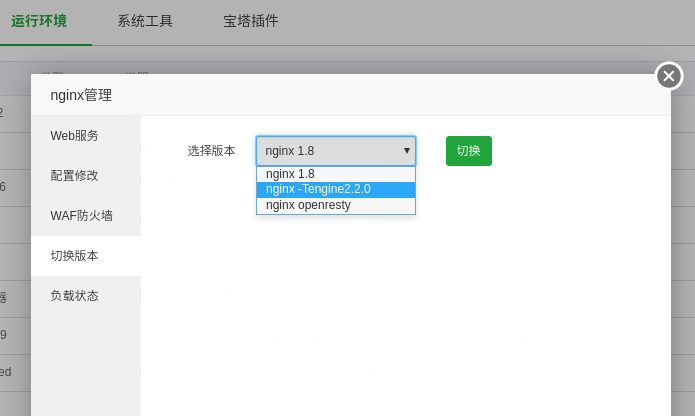Switch to the 宝塔插件 tab
The height and width of the screenshot is (416, 695).
tap(251, 21)
